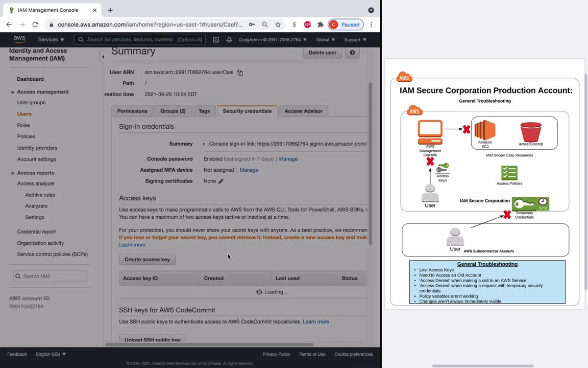
Task: Copy the User ARN with copy icon
Action: (x=239, y=73)
